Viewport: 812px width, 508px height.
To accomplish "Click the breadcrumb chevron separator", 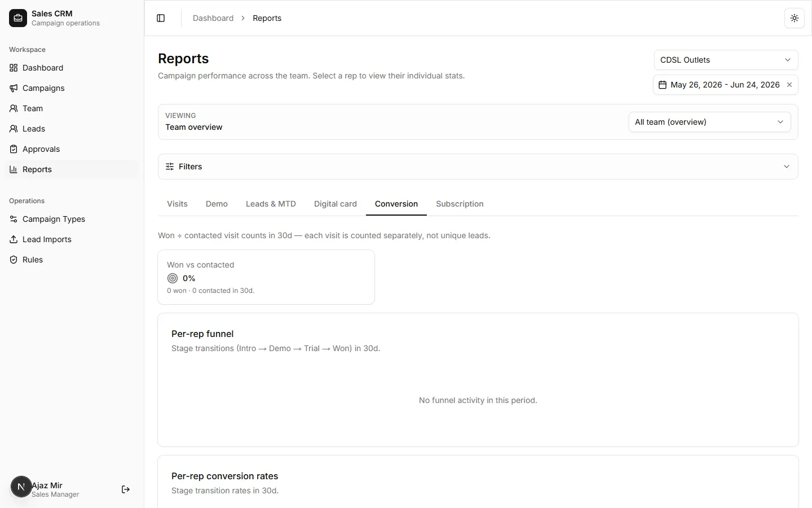I will pos(243,18).
